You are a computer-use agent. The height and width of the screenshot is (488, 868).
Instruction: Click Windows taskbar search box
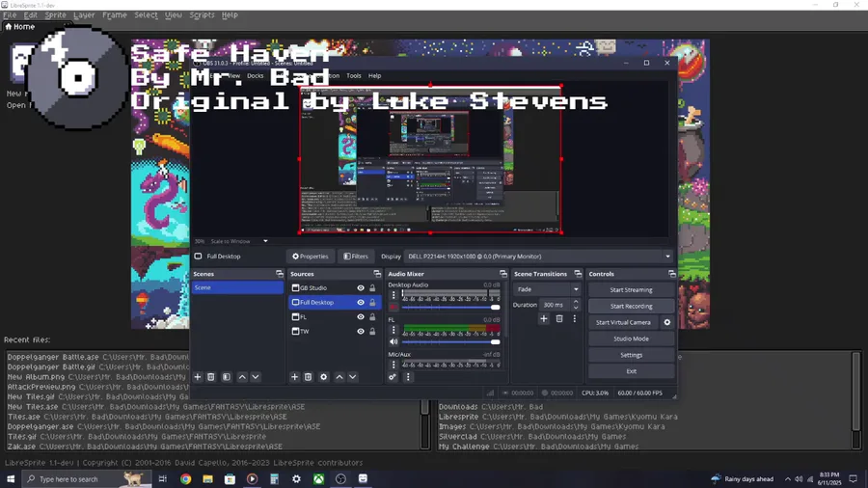click(x=87, y=479)
